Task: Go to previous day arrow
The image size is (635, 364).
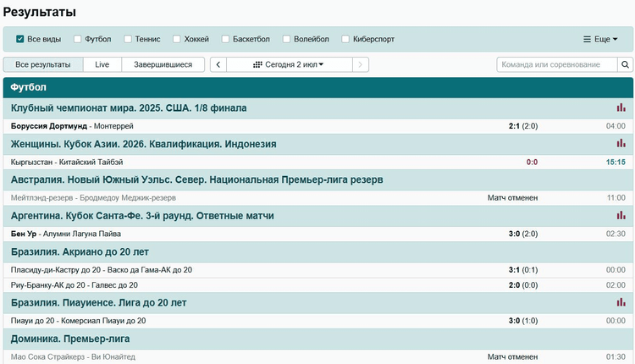Action: click(218, 64)
